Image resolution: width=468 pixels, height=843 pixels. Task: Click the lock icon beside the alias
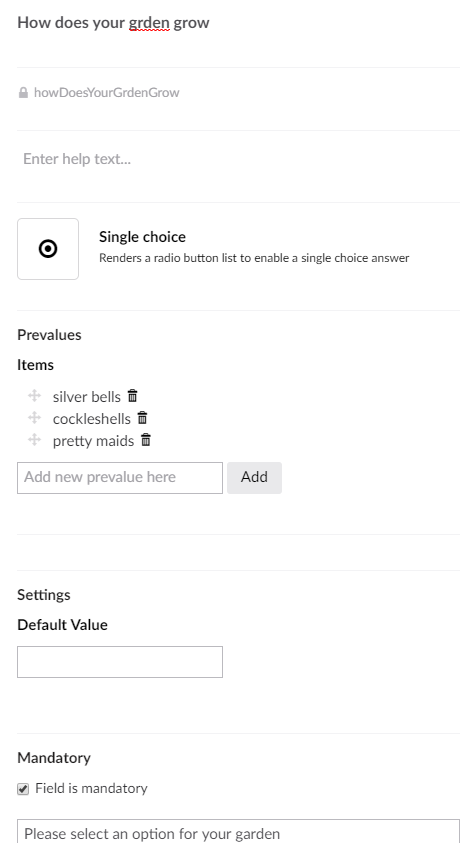[23, 92]
